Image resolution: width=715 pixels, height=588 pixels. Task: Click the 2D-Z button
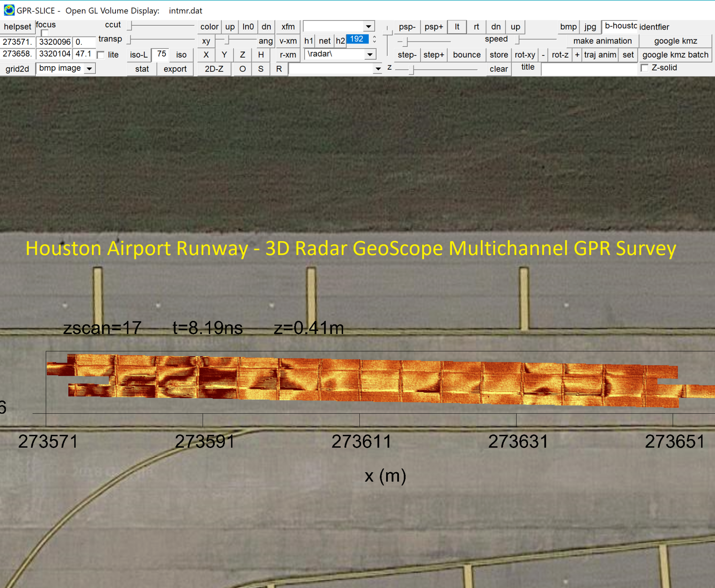[x=214, y=69]
